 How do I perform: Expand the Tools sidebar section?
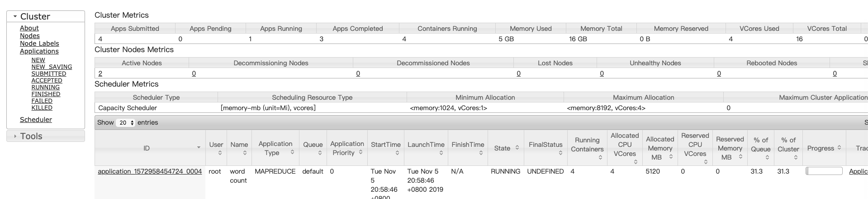click(15, 136)
